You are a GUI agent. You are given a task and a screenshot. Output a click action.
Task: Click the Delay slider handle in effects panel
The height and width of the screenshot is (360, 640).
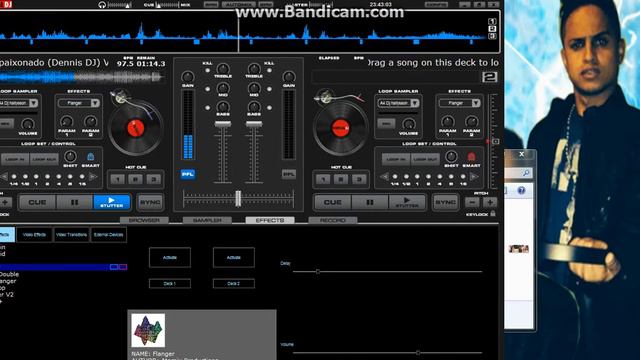click(318, 271)
